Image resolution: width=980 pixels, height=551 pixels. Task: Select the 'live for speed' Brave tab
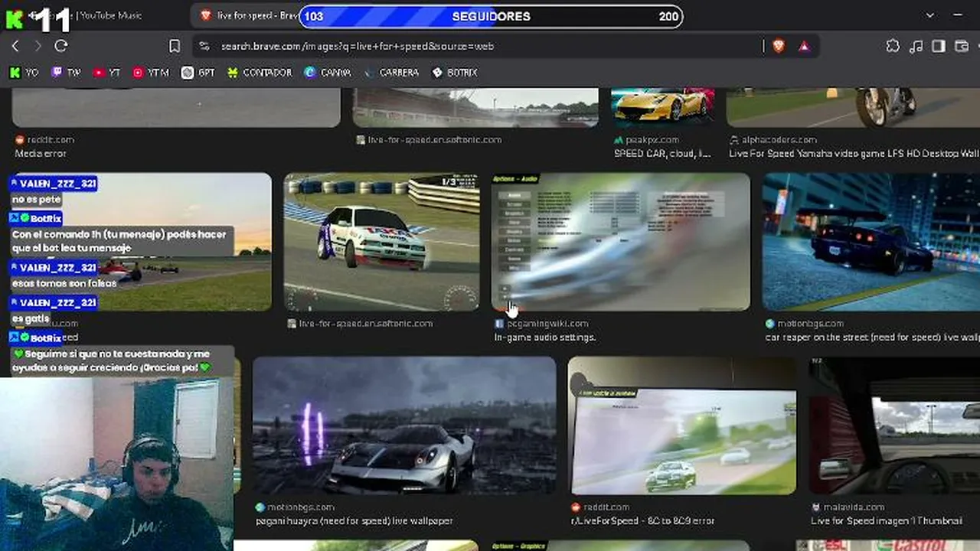249,15
